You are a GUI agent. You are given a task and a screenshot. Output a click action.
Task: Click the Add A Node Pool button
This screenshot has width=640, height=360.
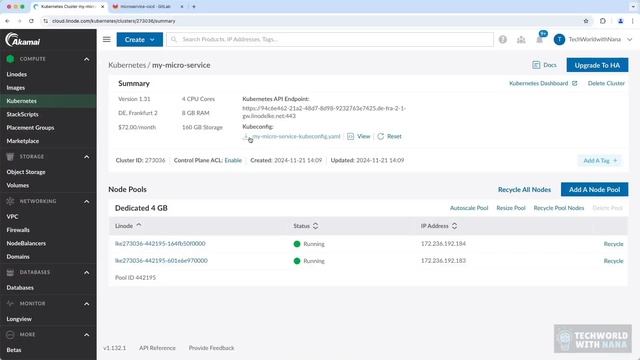[x=594, y=189]
